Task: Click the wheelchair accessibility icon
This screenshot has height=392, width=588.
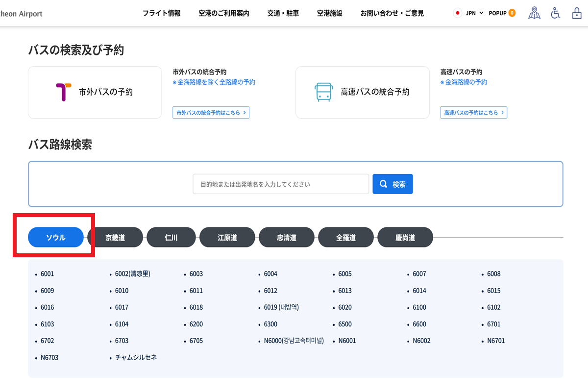Action: [555, 13]
